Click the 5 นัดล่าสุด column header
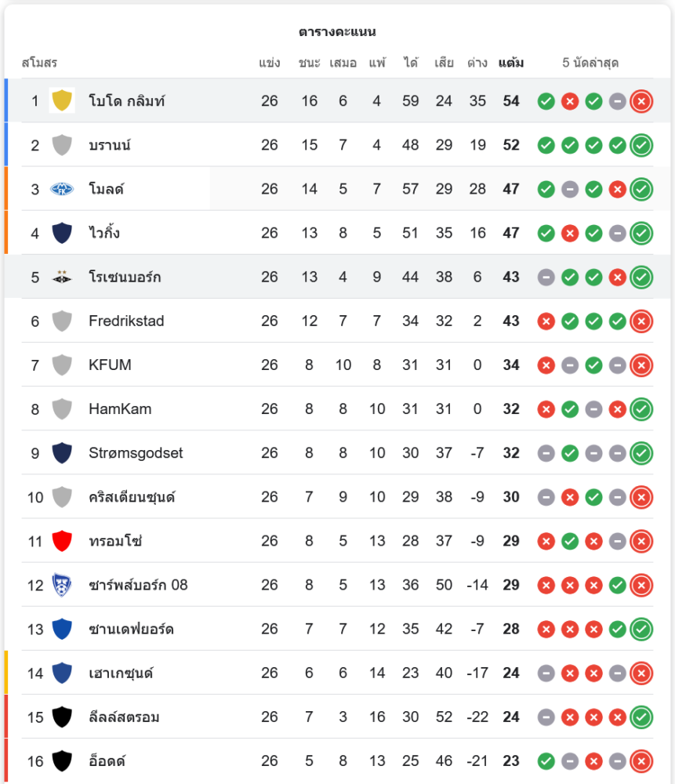The height and width of the screenshot is (784, 675). 590,63
